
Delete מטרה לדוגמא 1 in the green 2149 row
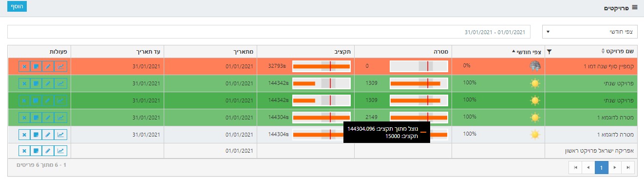[24, 117]
